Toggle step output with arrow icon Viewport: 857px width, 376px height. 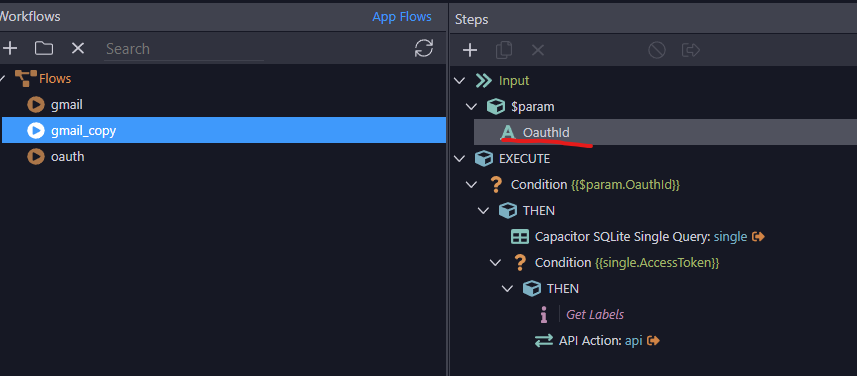[691, 50]
